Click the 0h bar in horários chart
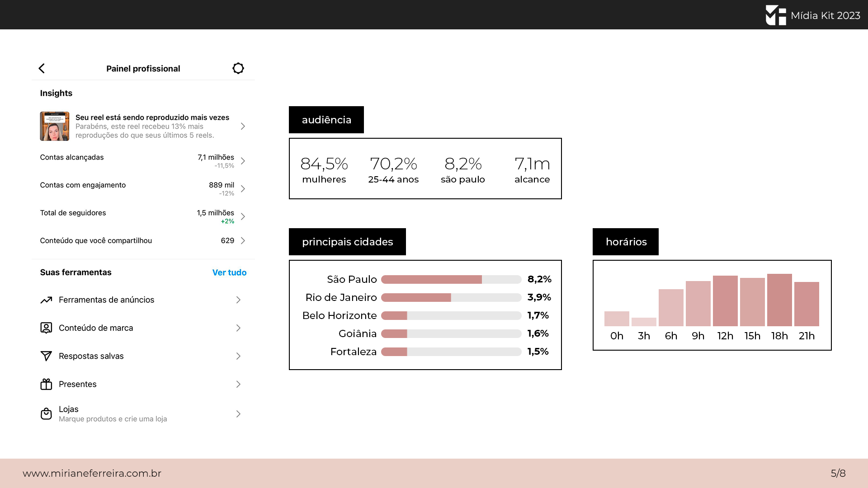The height and width of the screenshot is (488, 868). [x=617, y=319]
